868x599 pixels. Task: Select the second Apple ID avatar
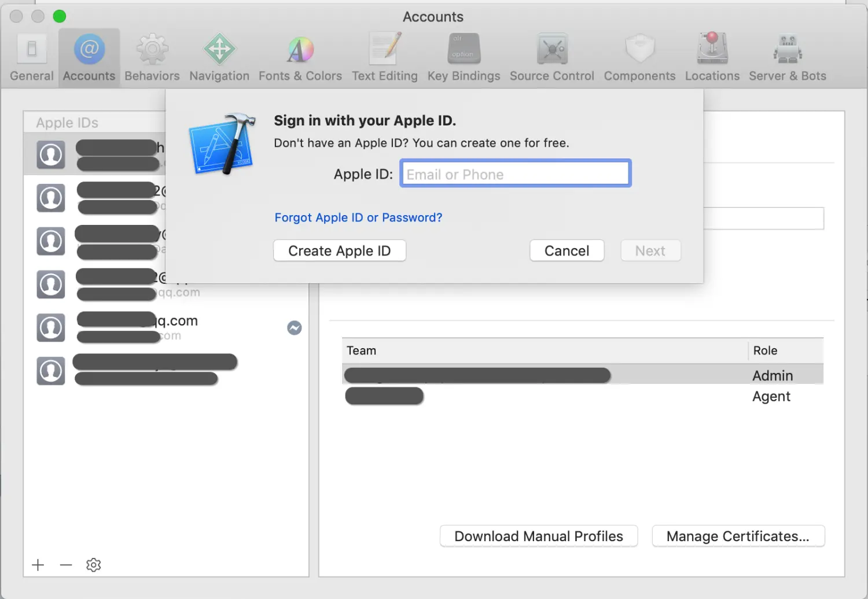(51, 198)
